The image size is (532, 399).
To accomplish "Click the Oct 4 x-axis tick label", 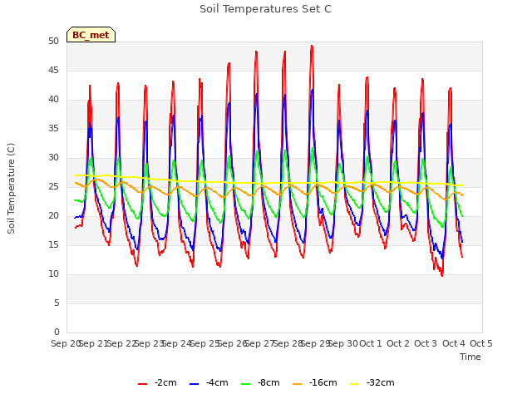I will tap(454, 343).
